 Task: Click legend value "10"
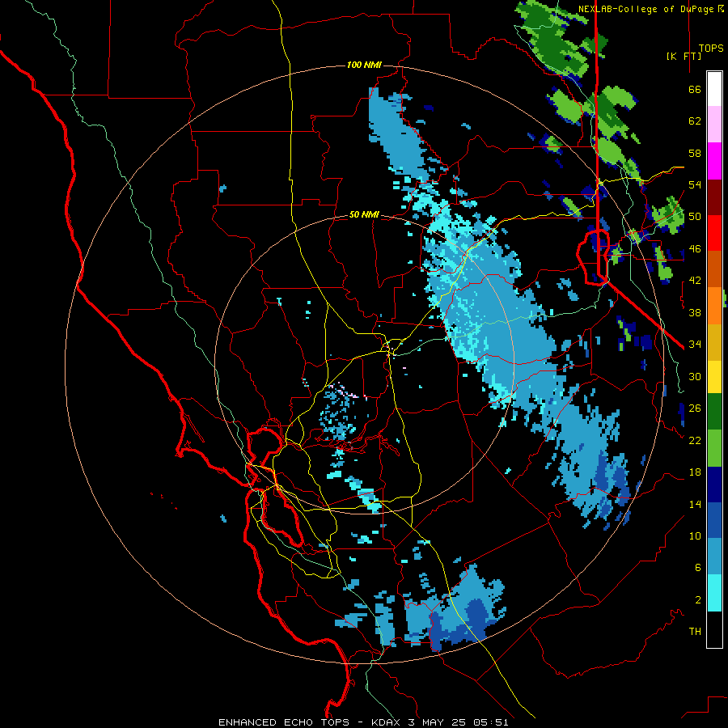[695, 535]
